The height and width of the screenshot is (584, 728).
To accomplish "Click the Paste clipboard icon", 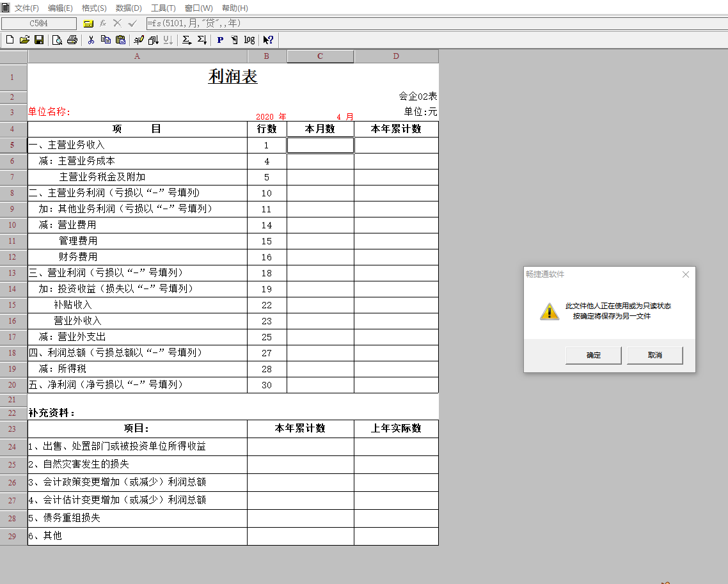I will (x=120, y=40).
